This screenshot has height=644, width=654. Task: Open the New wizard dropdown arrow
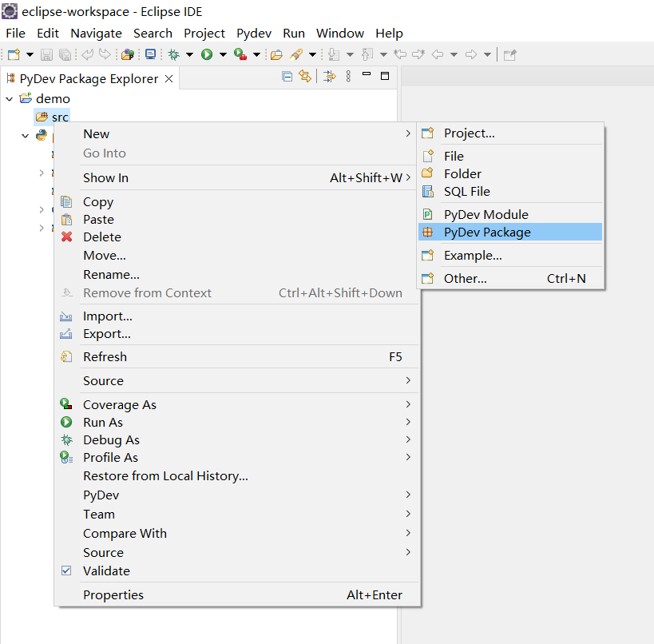(x=30, y=54)
